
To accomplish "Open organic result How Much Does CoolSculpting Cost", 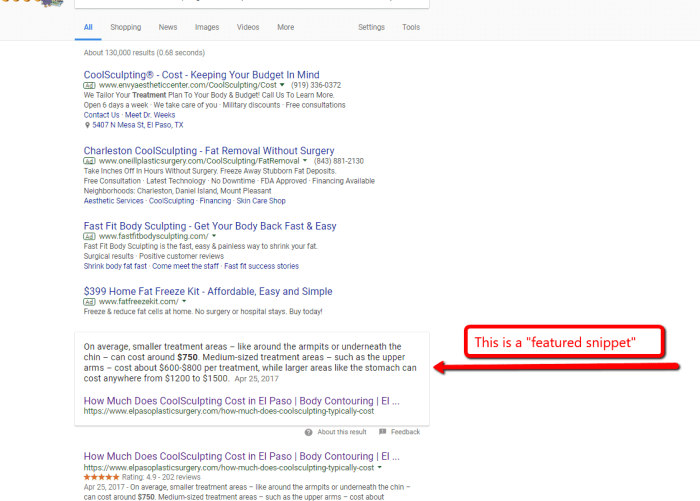I will (242, 456).
